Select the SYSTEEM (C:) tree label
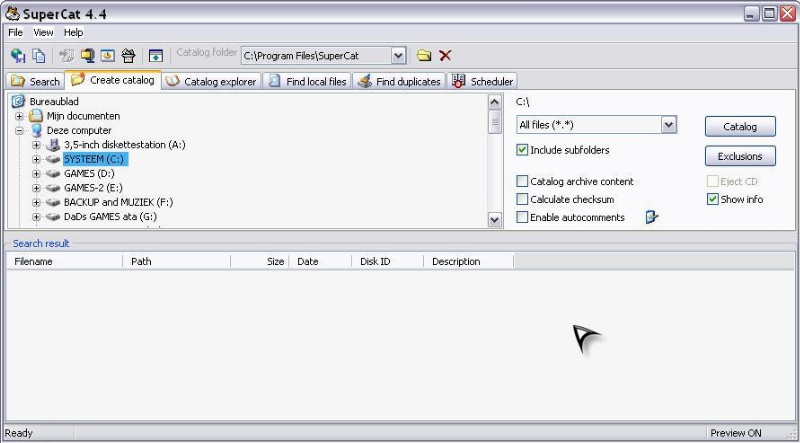This screenshot has height=443, width=800. coord(95,159)
